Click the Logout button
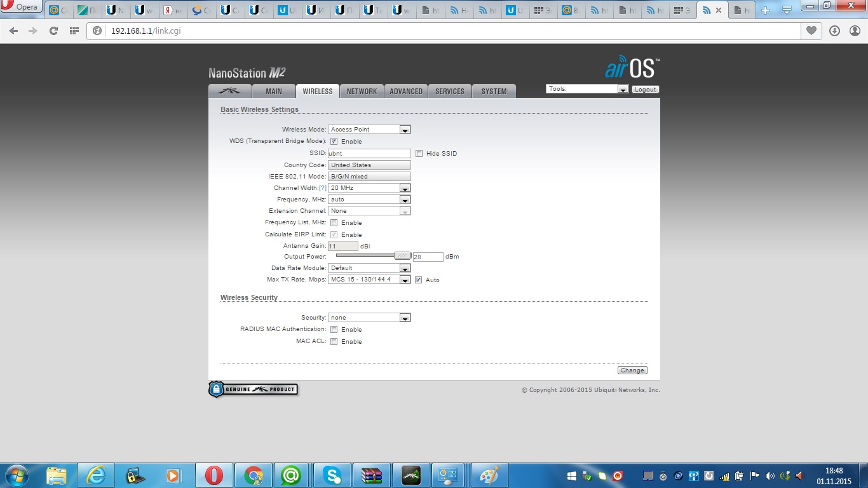Viewport: 868px width, 488px height. click(x=645, y=90)
